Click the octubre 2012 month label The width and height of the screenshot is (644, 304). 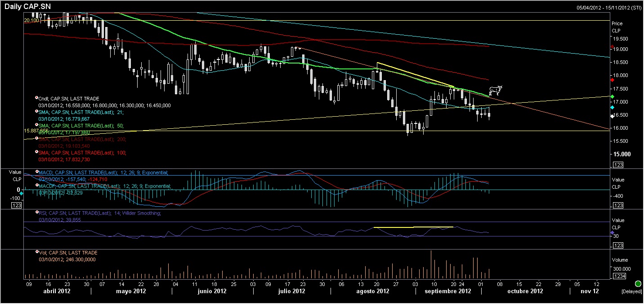(525, 291)
